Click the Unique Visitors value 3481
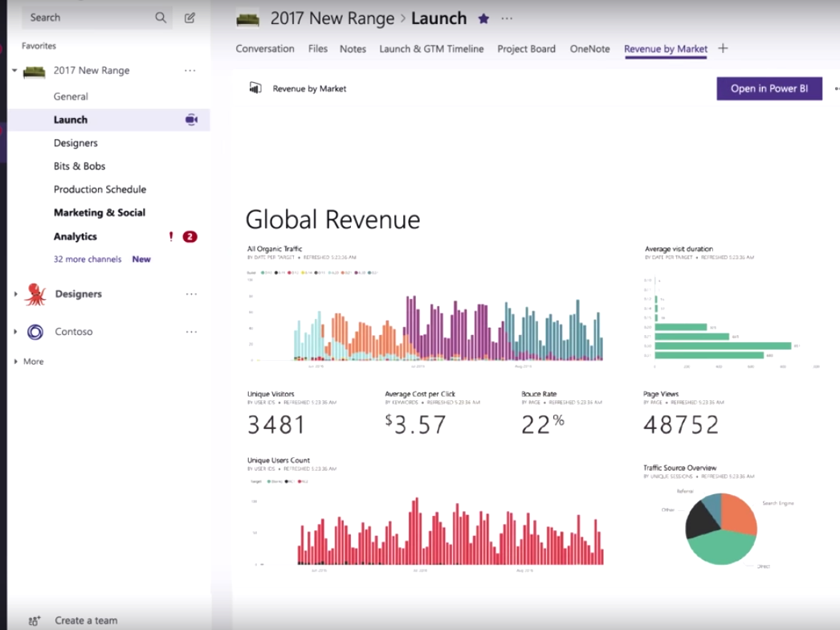Screen dimensions: 840x630 (x=276, y=424)
